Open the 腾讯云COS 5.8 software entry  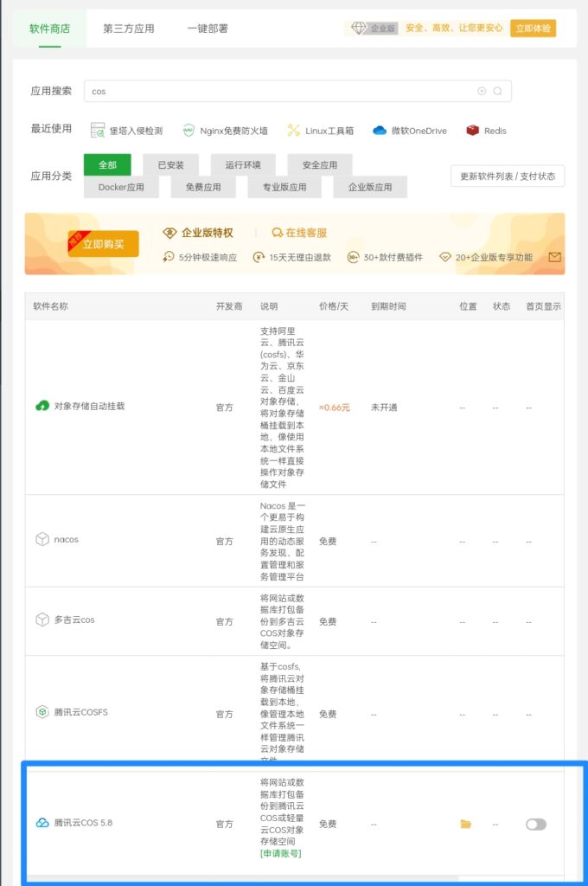click(x=83, y=823)
